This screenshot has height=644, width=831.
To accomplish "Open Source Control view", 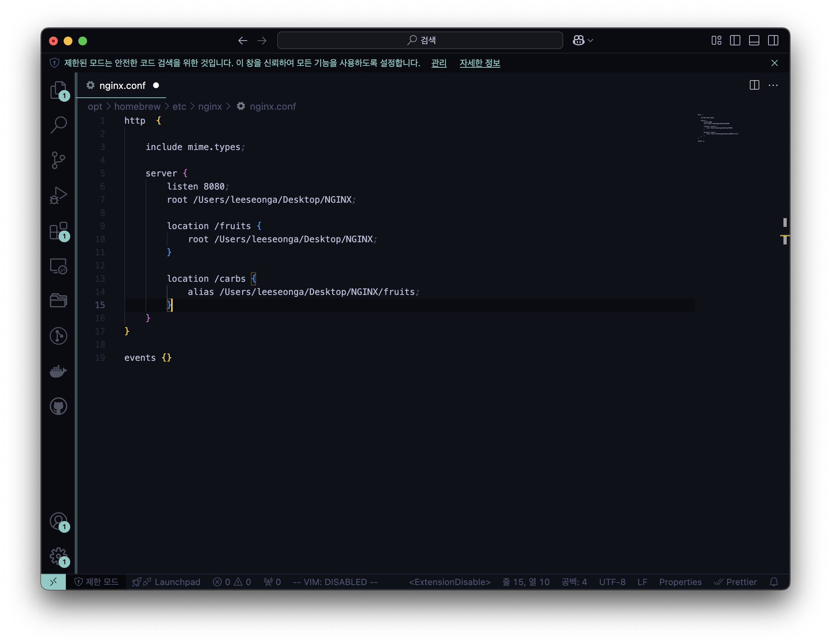I will (x=58, y=160).
